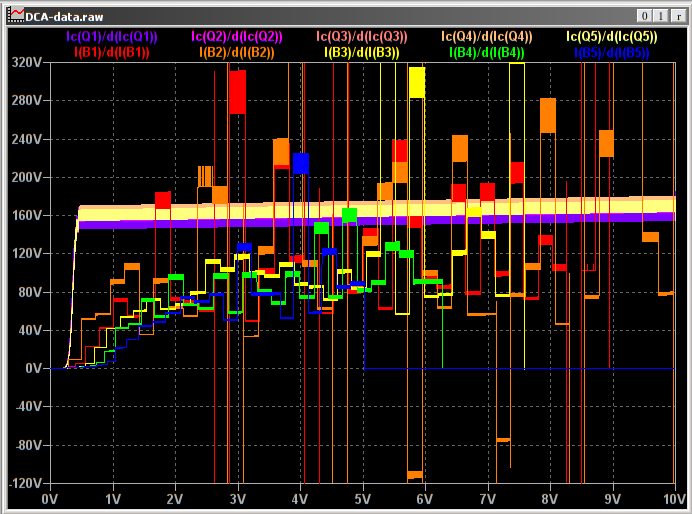The height and width of the screenshot is (514, 692).
Task: Minimize the DCA-data.raw plot window
Action: click(644, 16)
